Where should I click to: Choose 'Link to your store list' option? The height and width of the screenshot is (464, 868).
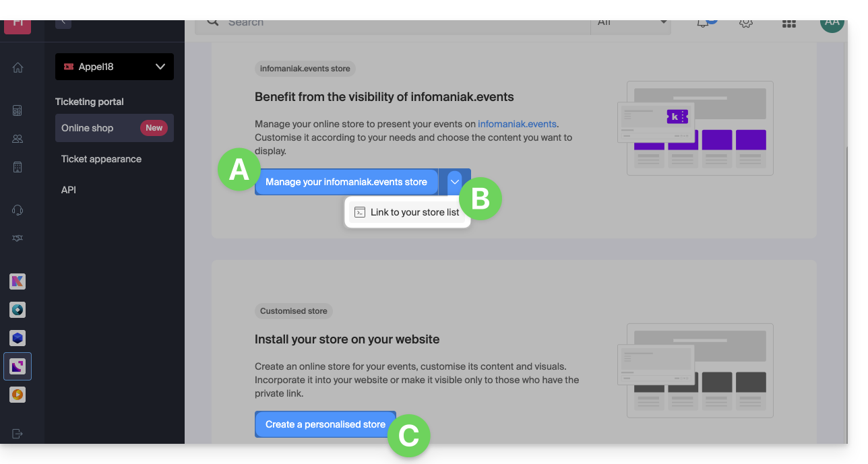[408, 212]
